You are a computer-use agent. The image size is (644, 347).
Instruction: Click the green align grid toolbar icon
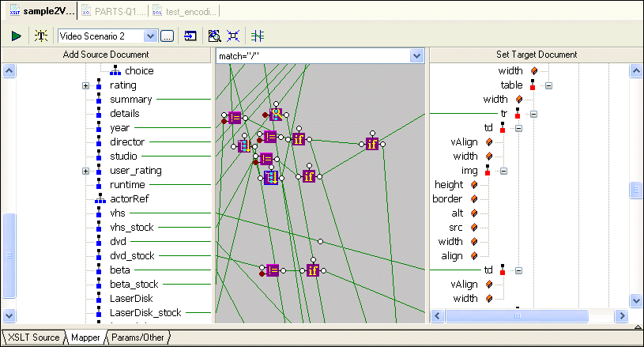point(258,36)
